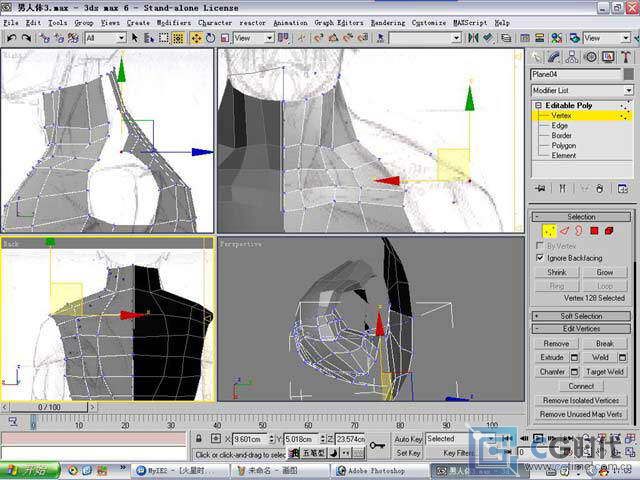The height and width of the screenshot is (480, 640).
Task: Expand the Soft Selection rollout
Action: pyautogui.click(x=581, y=316)
